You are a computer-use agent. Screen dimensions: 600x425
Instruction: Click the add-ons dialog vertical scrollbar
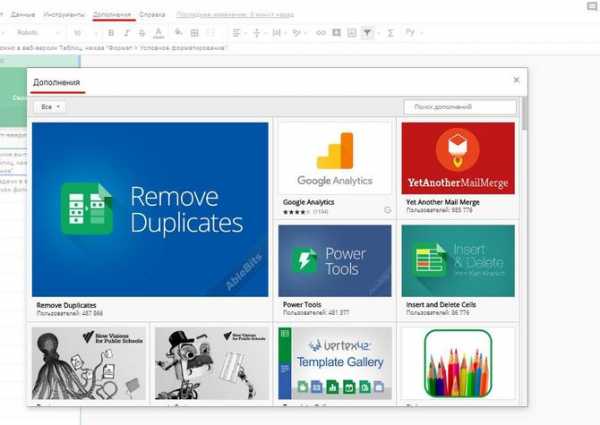coord(524,113)
